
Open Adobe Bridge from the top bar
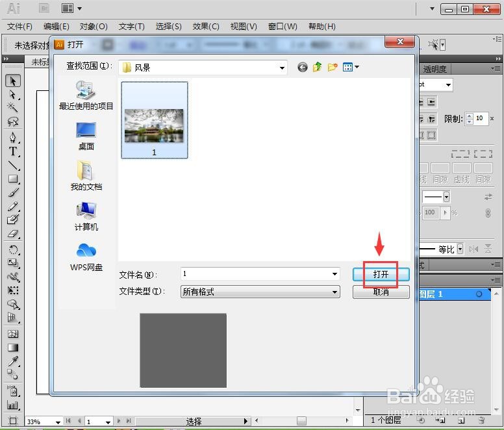[x=44, y=8]
